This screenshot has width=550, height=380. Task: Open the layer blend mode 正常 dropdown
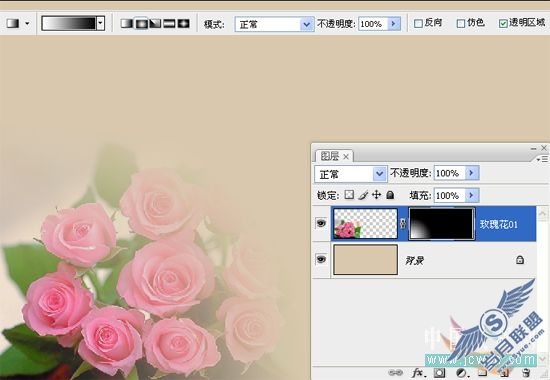click(351, 174)
